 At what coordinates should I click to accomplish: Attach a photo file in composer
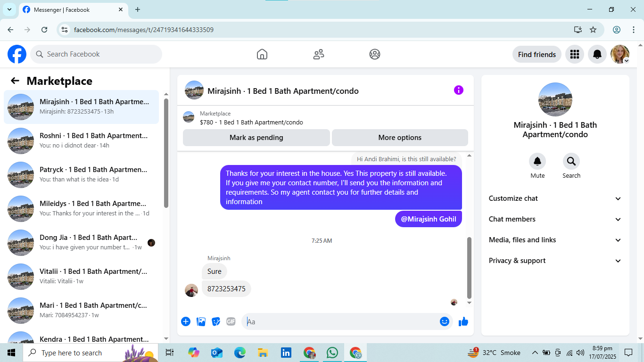click(201, 321)
